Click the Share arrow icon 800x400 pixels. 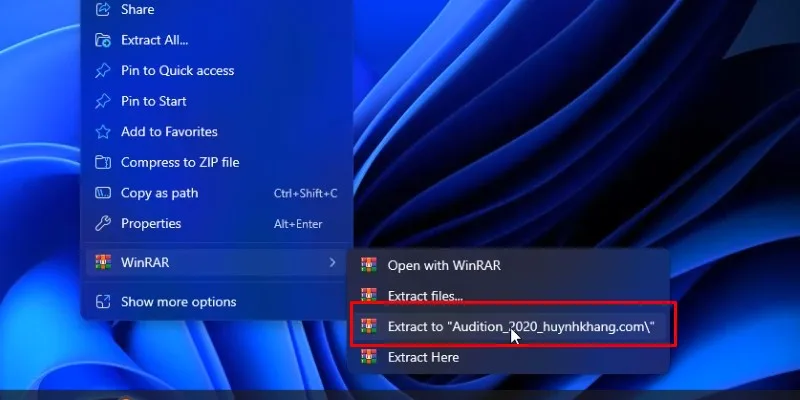103,9
